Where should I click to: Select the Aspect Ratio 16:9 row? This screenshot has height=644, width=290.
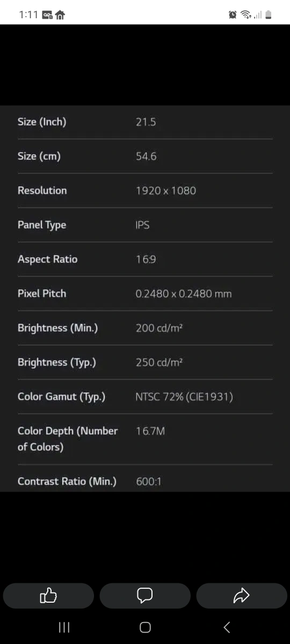(145, 259)
